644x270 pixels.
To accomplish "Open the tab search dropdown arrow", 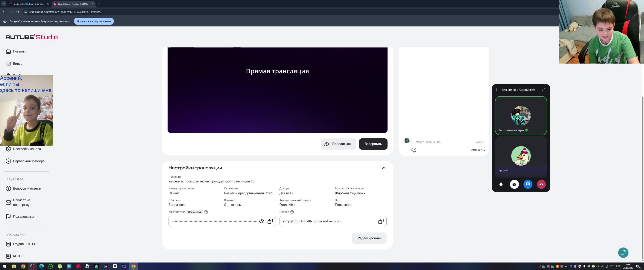I will [4, 4].
